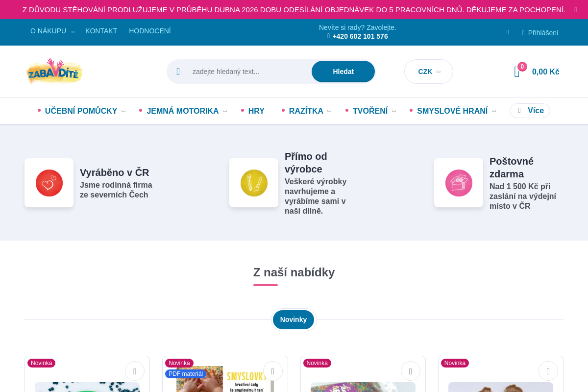Image resolution: width=588 pixels, height=392 pixels.
Task: Click the Poštovné zdarma heading
Action: coord(512,168)
